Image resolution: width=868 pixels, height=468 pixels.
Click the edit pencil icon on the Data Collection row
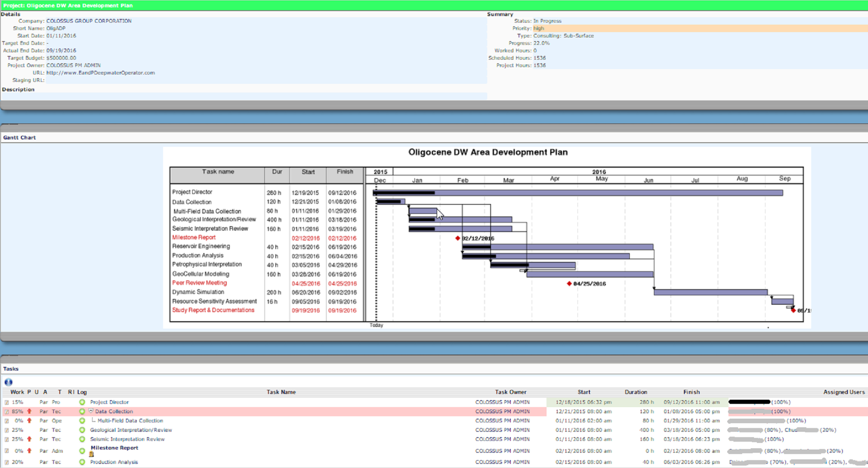(7, 411)
